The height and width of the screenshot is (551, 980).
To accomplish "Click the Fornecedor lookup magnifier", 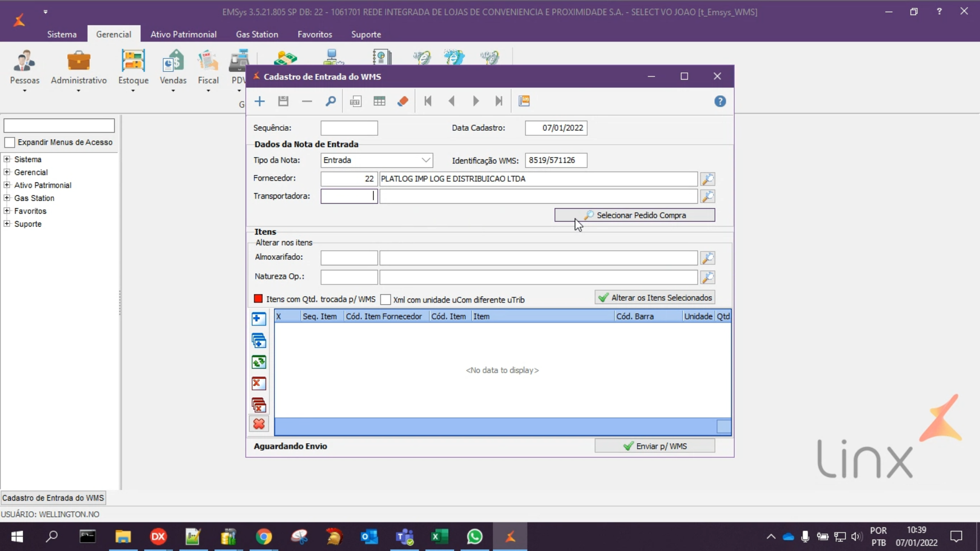I will pos(708,179).
